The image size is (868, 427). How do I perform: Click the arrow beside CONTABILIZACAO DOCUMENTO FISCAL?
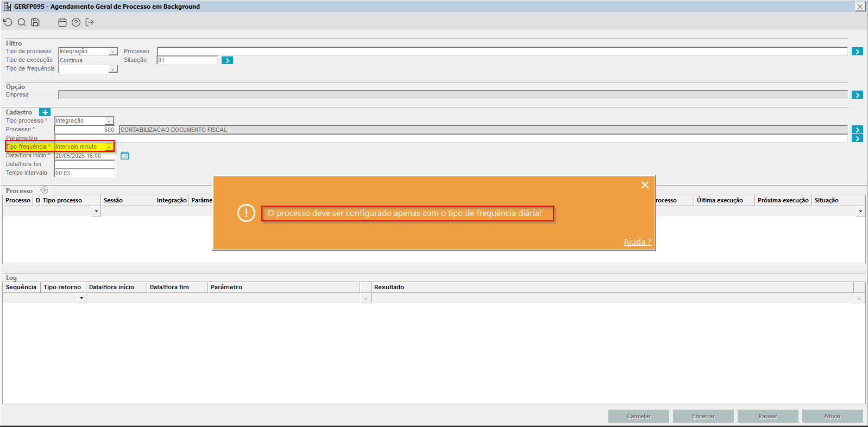857,130
